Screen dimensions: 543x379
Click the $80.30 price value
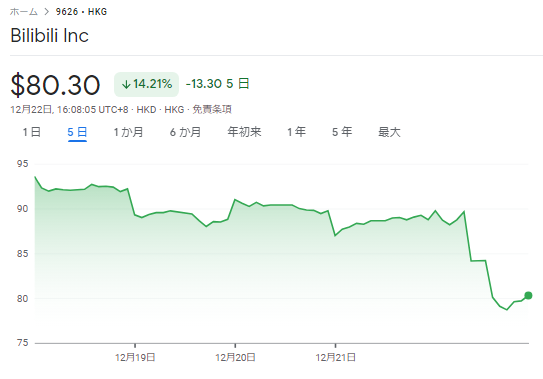(55, 85)
